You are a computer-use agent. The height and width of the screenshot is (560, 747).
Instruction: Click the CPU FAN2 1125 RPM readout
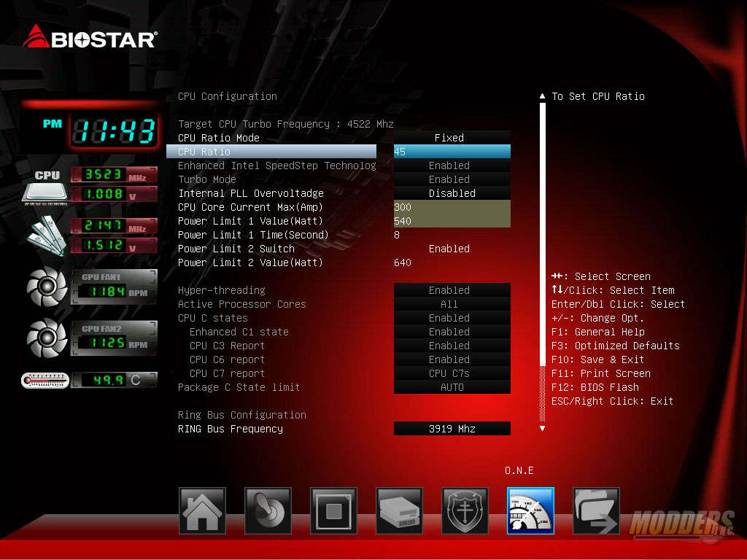point(114,338)
